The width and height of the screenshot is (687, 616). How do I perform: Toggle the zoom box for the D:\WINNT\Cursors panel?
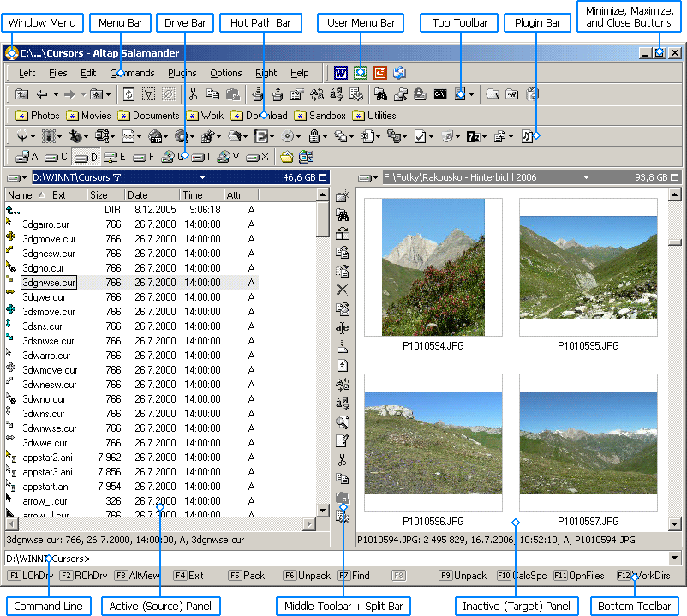[323, 177]
